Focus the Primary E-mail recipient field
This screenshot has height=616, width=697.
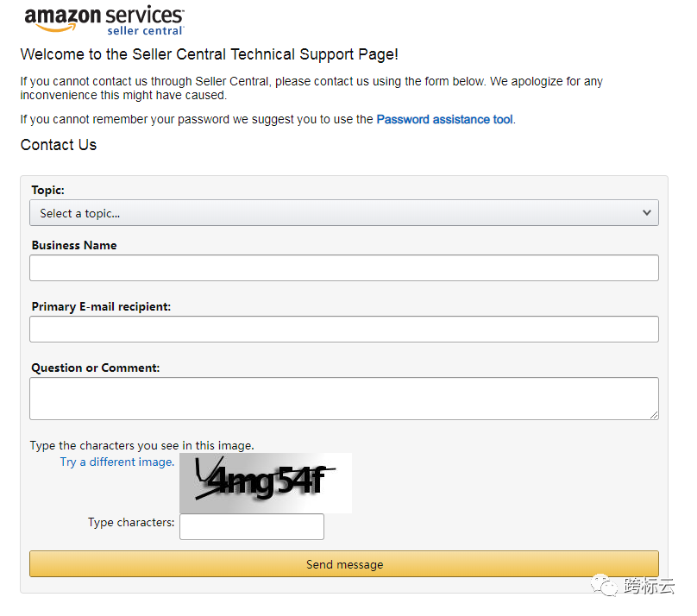tap(344, 330)
